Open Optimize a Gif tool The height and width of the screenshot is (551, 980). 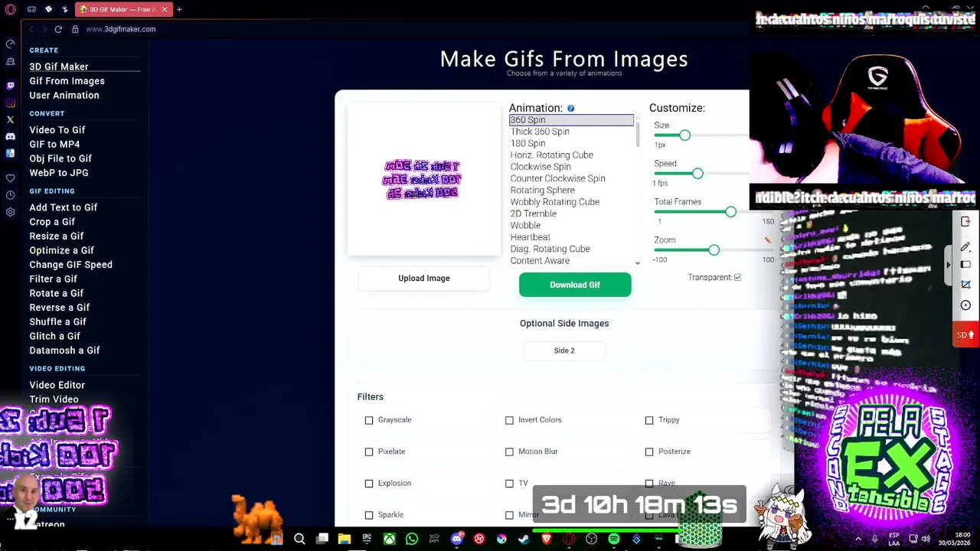pyautogui.click(x=62, y=250)
